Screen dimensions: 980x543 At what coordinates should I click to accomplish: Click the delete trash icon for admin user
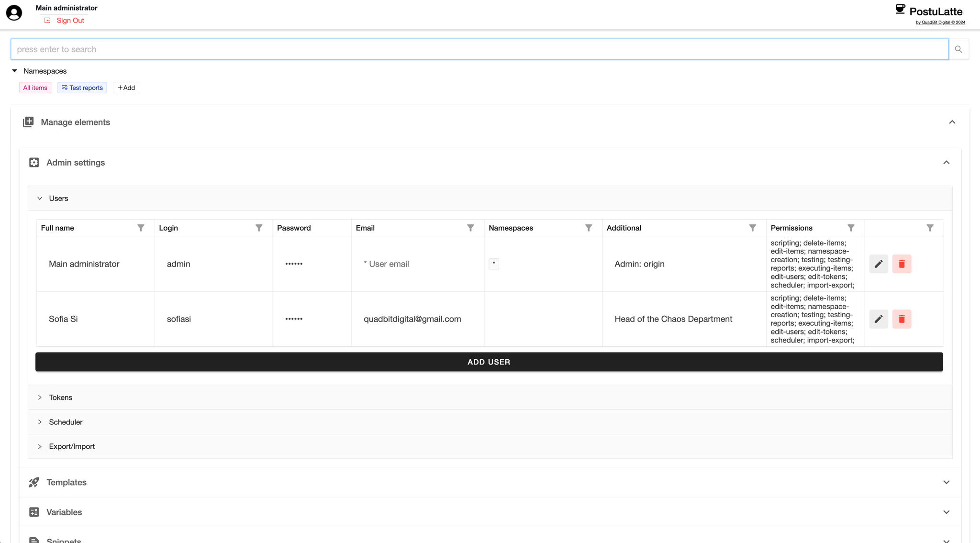click(x=902, y=264)
